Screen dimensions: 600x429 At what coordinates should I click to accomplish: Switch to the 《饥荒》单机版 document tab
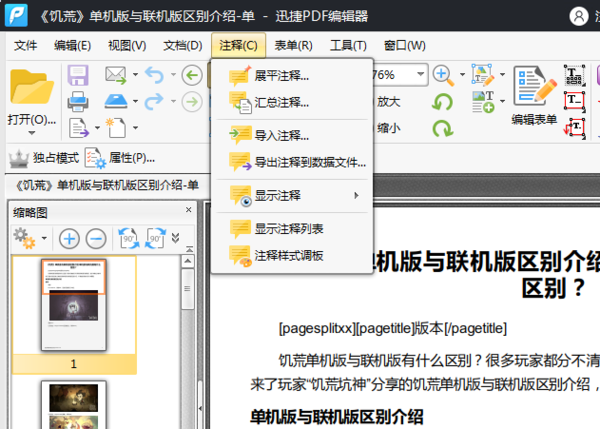[x=107, y=186]
